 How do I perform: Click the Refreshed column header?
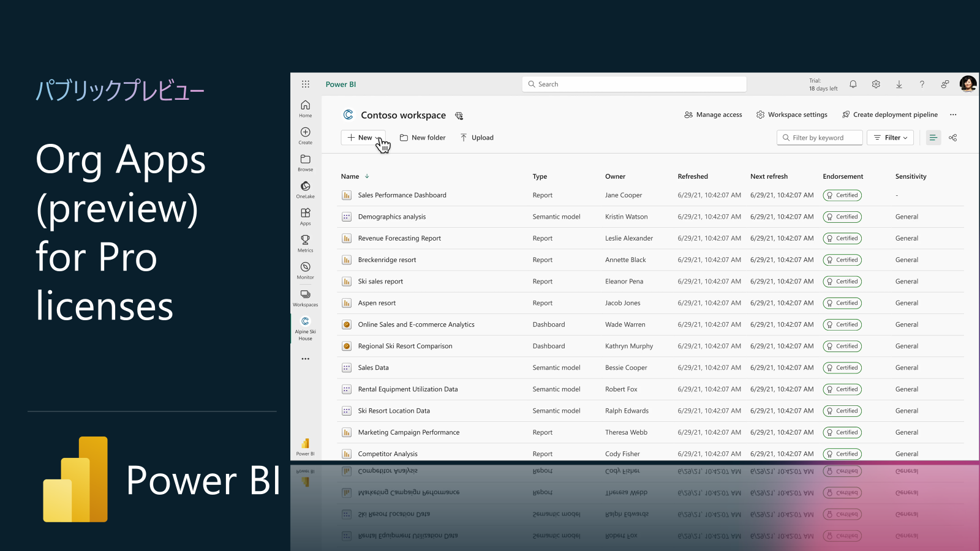(x=693, y=176)
